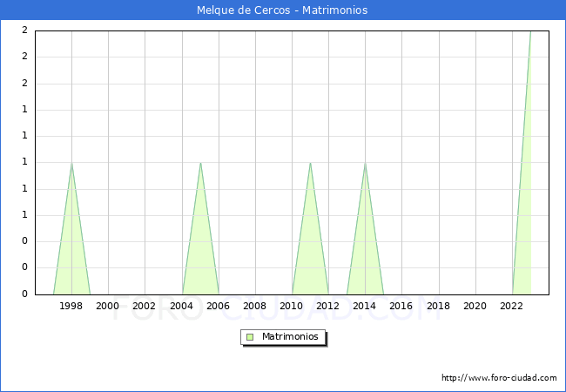566x392 pixels.
Task: Click the 2002 x-axis year label
Action: tap(145, 306)
